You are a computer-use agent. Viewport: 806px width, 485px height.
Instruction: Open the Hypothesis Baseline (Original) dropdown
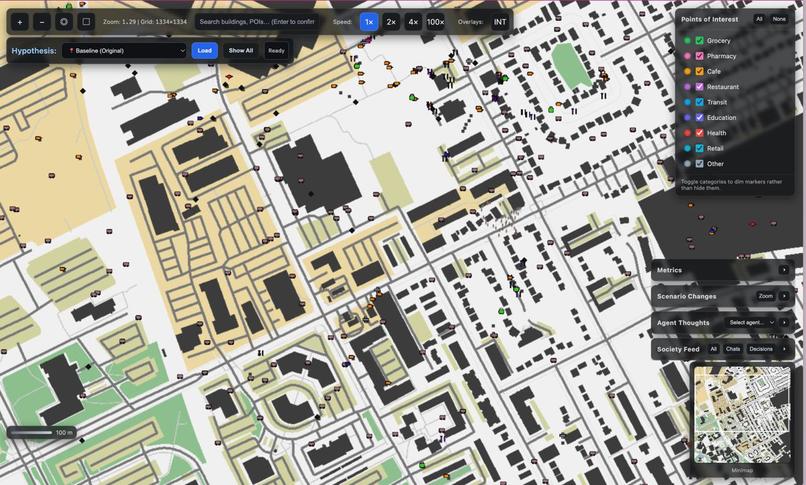pyautogui.click(x=124, y=51)
